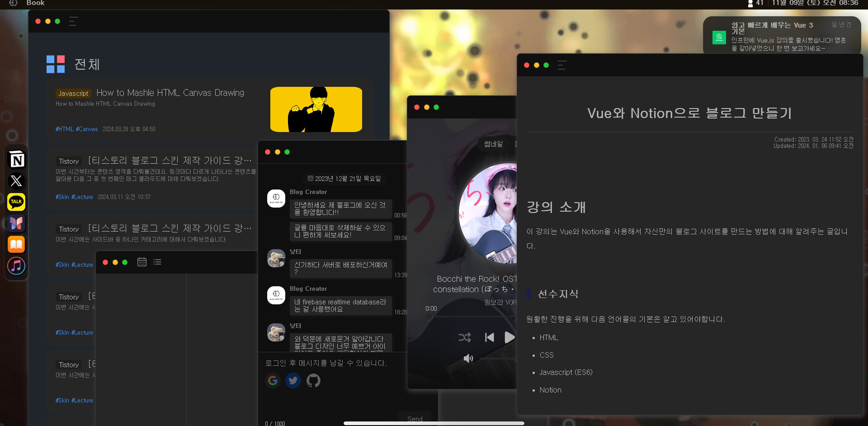Viewport: 868px width, 426px height.
Task: Toggle shuffle in the music player
Action: pos(465,337)
